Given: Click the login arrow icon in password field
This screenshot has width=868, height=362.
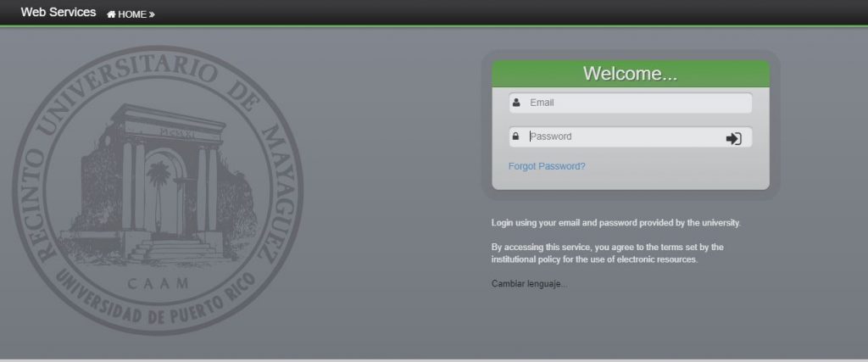Looking at the screenshot, I should (x=733, y=138).
